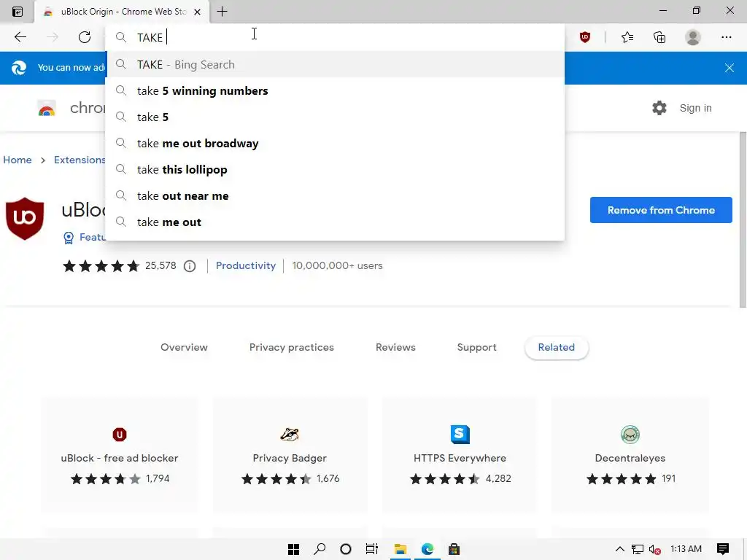This screenshot has width=747, height=560.
Task: Click the rating info circle icon
Action: 190,266
